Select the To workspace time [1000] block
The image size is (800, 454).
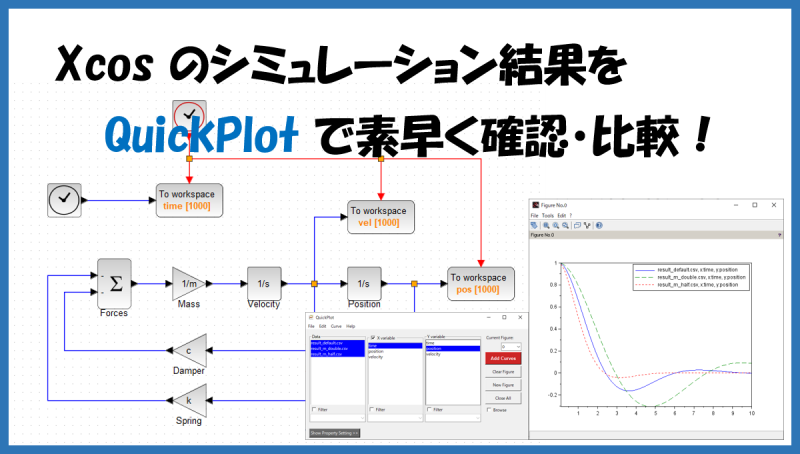click(x=189, y=200)
